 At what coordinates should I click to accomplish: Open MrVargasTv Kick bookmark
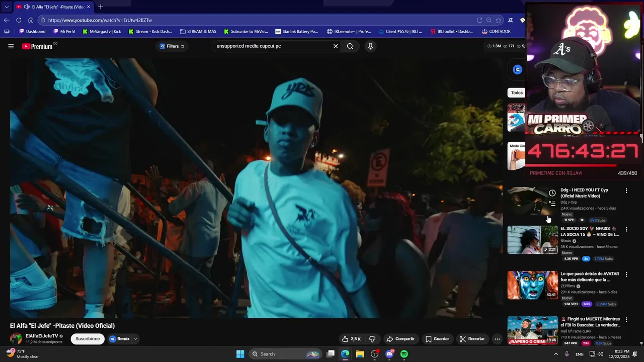click(102, 31)
